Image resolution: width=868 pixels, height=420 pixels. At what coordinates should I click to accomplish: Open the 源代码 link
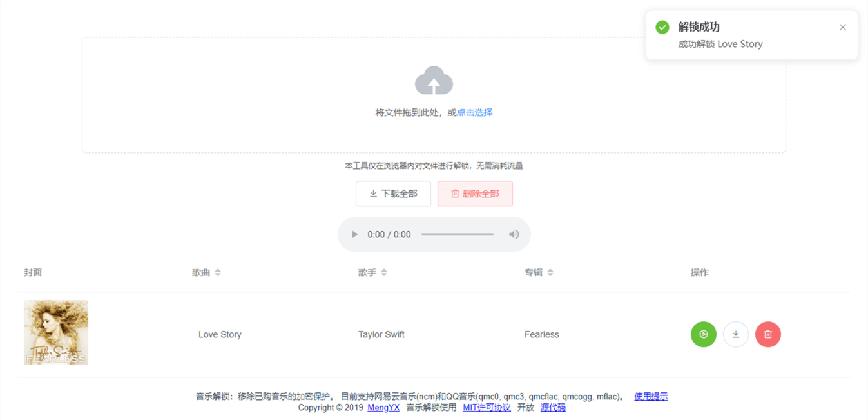[553, 407]
